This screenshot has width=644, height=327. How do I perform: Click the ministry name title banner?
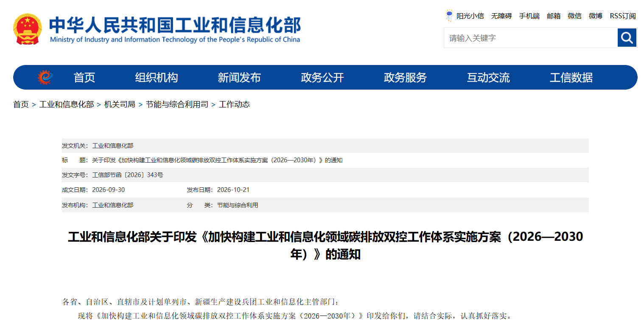175,29
